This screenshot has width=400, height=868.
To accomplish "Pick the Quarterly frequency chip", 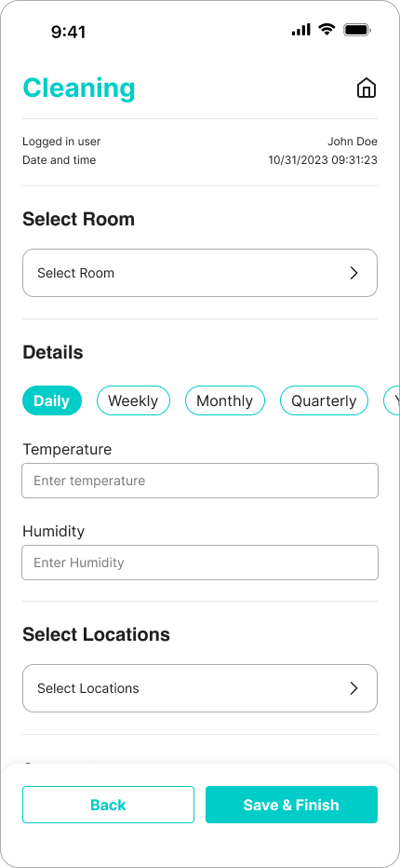I will (x=325, y=400).
